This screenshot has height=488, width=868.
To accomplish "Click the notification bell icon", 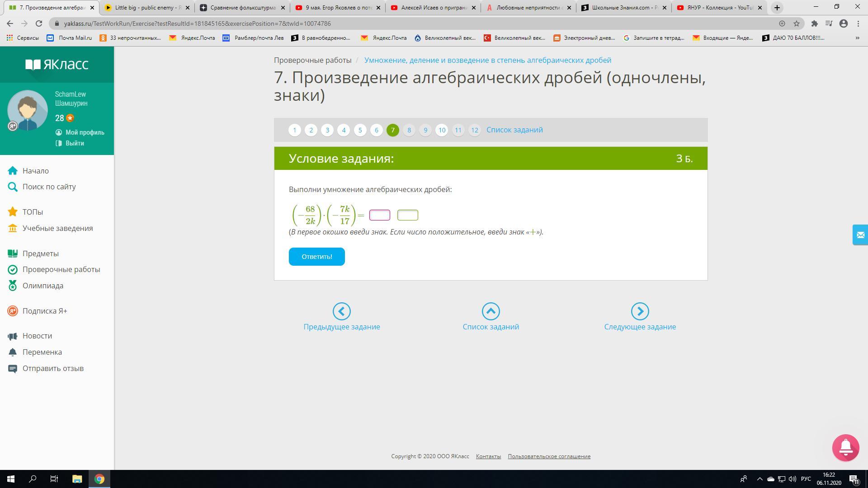I will click(845, 447).
